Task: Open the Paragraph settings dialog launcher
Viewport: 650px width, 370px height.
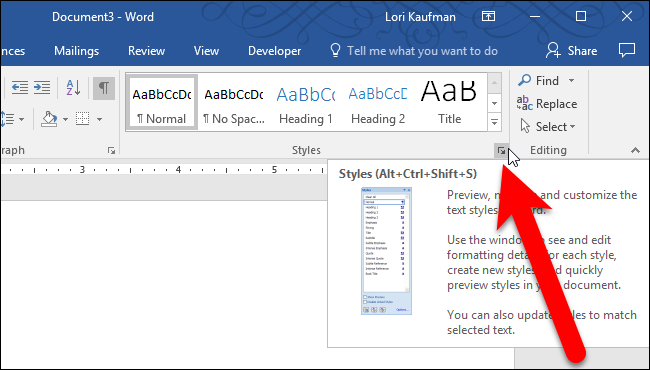Action: (x=111, y=151)
